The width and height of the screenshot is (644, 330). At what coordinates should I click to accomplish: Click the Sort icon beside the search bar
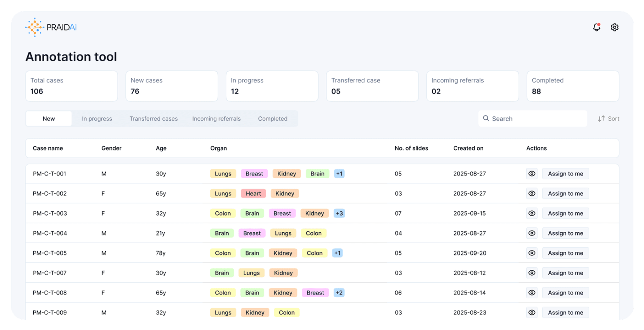601,118
